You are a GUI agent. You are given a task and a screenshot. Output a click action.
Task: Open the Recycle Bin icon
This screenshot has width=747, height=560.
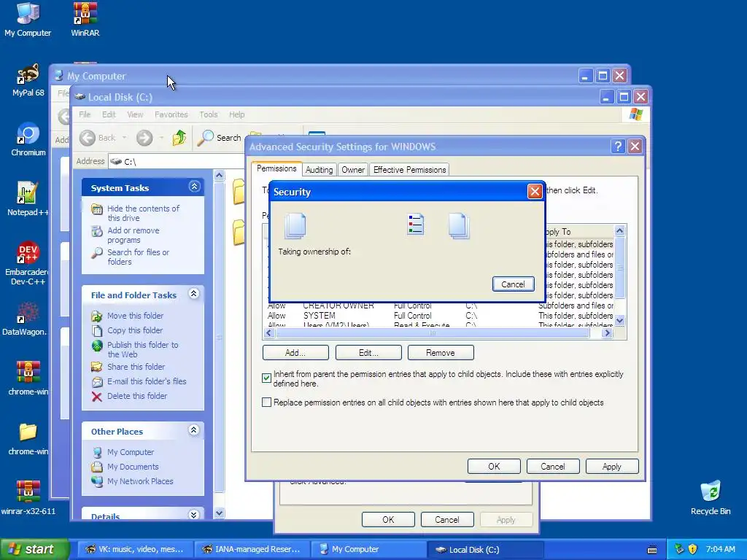coord(710,498)
